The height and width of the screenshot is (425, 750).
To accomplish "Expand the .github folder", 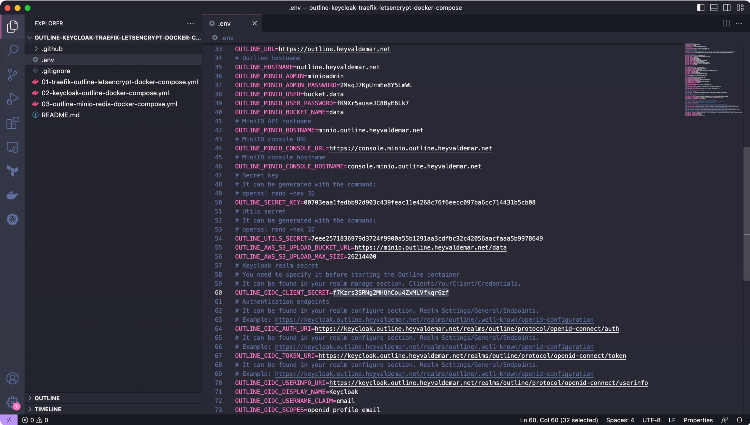I will pyautogui.click(x=114, y=49).
